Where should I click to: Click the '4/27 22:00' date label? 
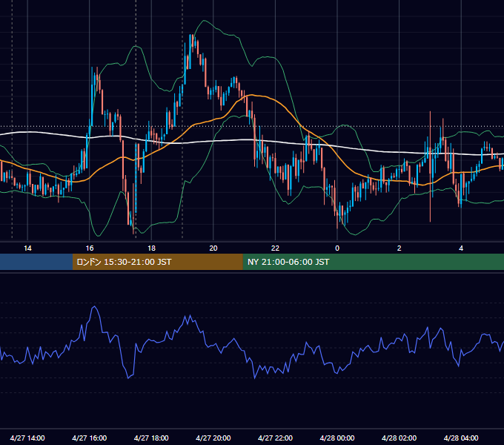coord(275,438)
